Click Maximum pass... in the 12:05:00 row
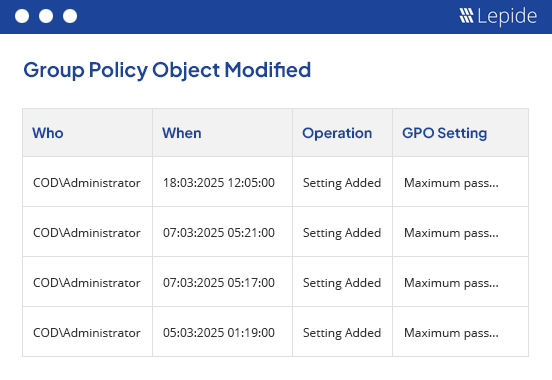Image resolution: width=552 pixels, height=380 pixels. click(x=451, y=183)
